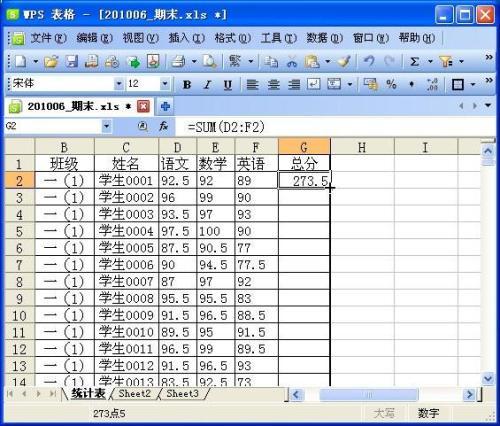The image size is (500, 426).
Task: Click the horizontal scrollbar thumb
Action: [369, 395]
